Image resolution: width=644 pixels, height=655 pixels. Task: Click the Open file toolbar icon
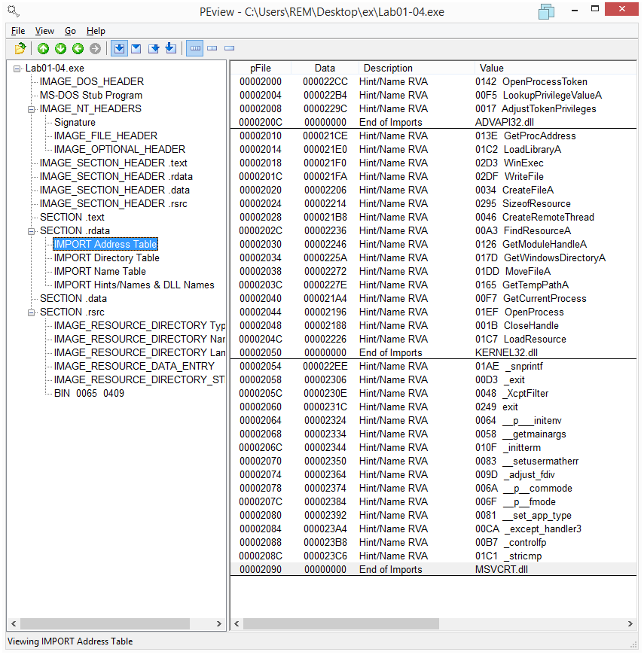(x=20, y=48)
